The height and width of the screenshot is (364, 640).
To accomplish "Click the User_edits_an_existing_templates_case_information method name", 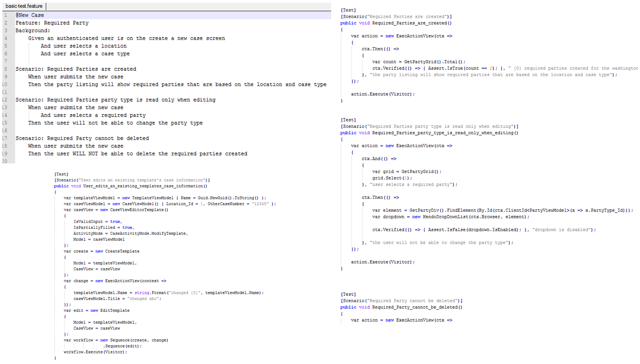I will click(x=145, y=186).
